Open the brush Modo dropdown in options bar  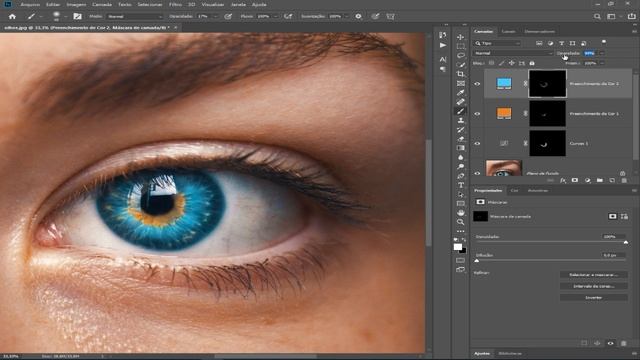pyautogui.click(x=134, y=16)
